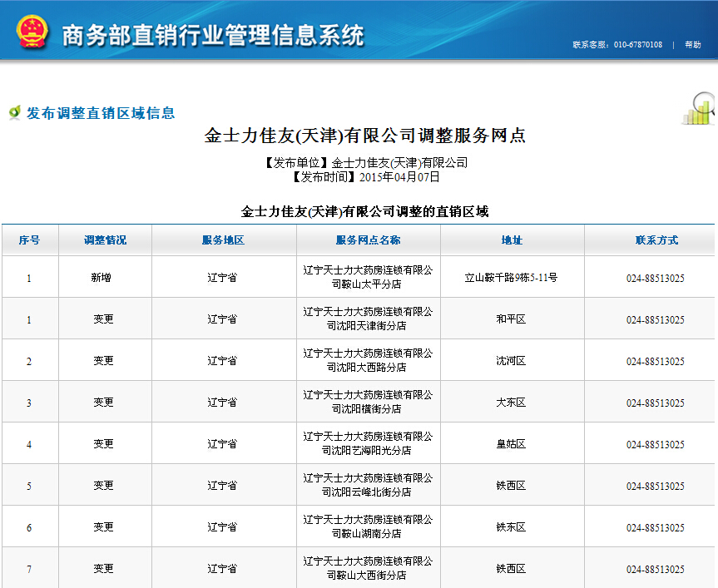Select the 鞍山太平分店 store name cell

click(x=368, y=277)
